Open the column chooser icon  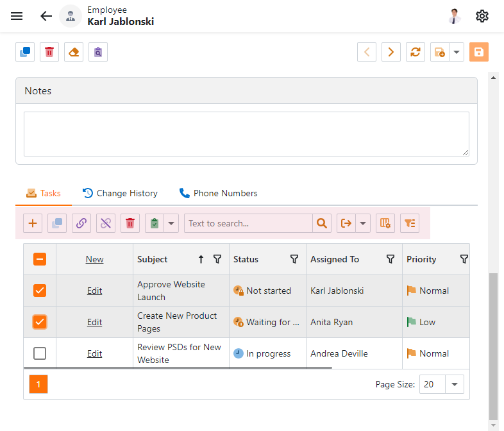385,223
